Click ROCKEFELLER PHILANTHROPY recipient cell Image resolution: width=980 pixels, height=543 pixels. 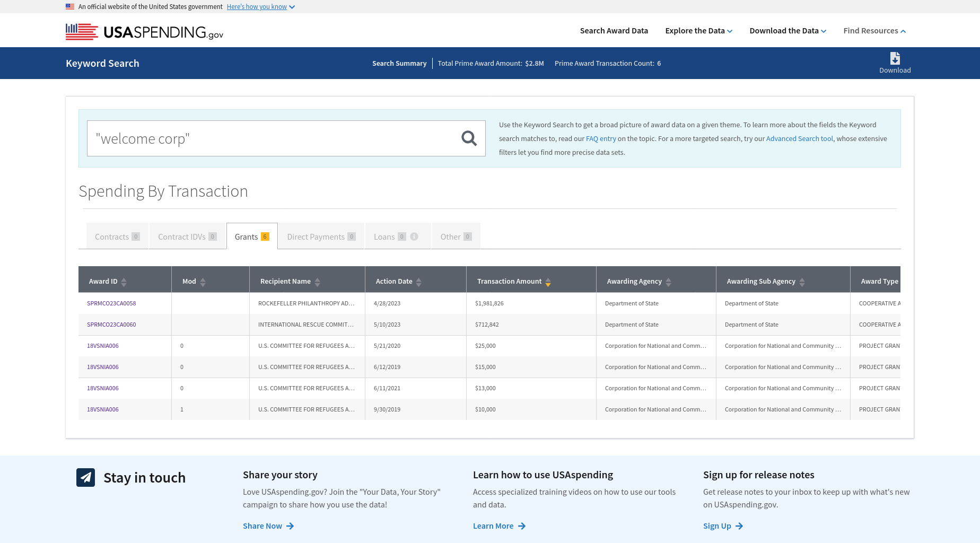(x=307, y=303)
